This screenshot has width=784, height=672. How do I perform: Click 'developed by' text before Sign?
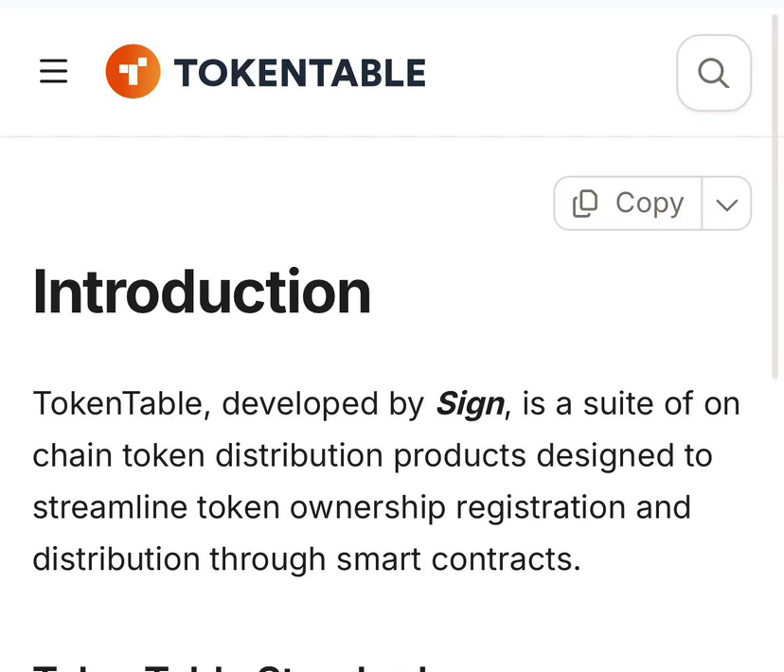pyautogui.click(x=322, y=404)
